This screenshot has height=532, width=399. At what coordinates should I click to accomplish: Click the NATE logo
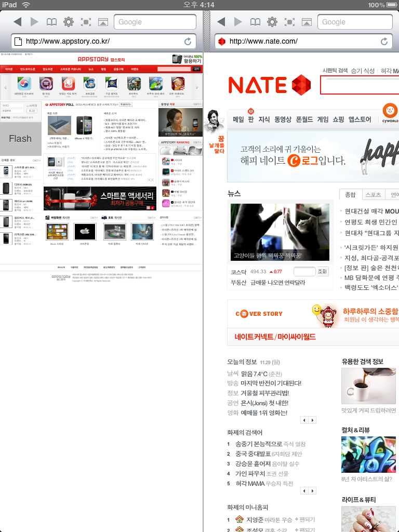point(270,85)
